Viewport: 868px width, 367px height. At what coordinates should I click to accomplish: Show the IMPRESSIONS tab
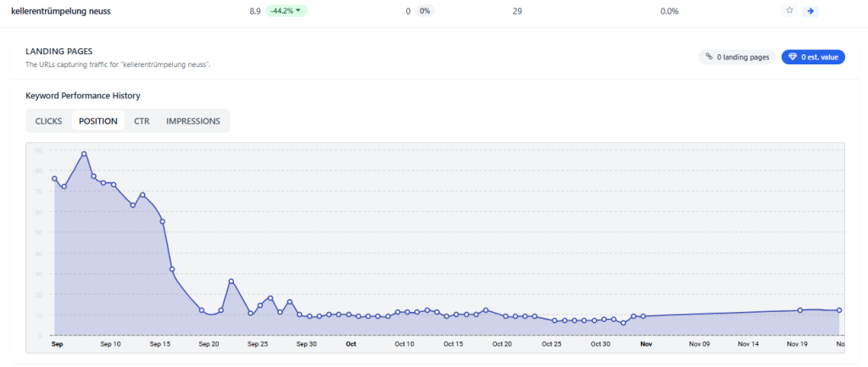tap(193, 121)
